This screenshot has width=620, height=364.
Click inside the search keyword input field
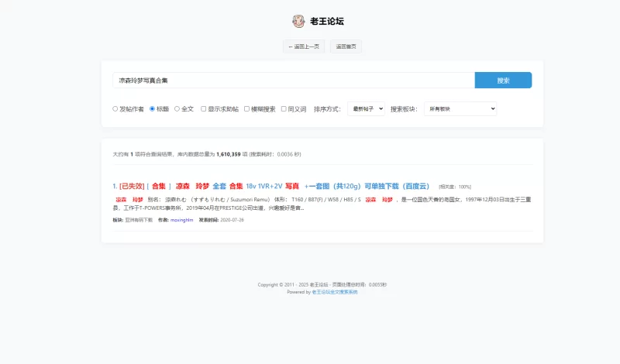click(293, 81)
